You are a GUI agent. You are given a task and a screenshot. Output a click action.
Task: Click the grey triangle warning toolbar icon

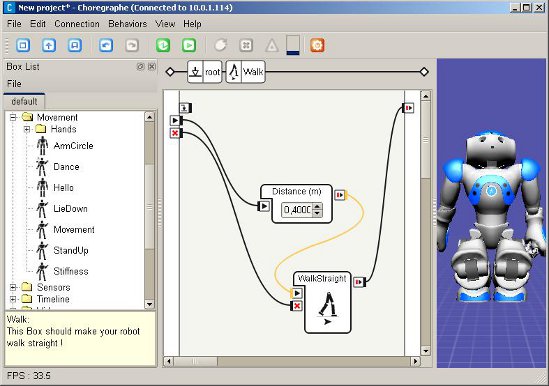pos(272,46)
